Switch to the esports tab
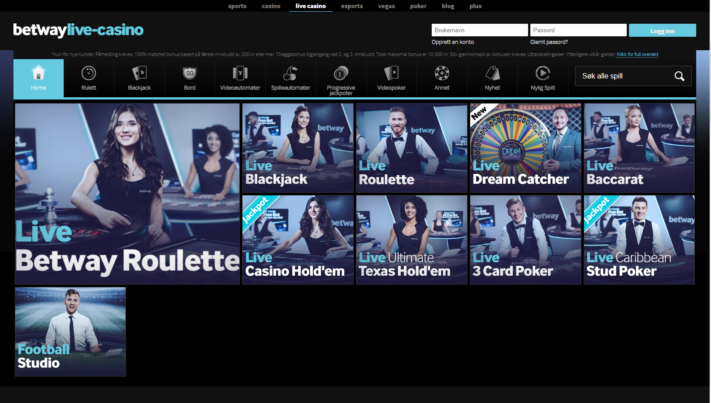This screenshot has width=711, height=403. point(352,6)
